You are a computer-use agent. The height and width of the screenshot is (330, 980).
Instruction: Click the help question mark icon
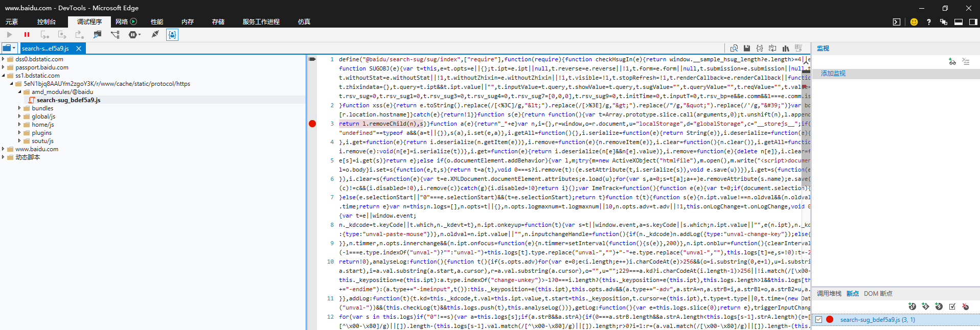[929, 22]
